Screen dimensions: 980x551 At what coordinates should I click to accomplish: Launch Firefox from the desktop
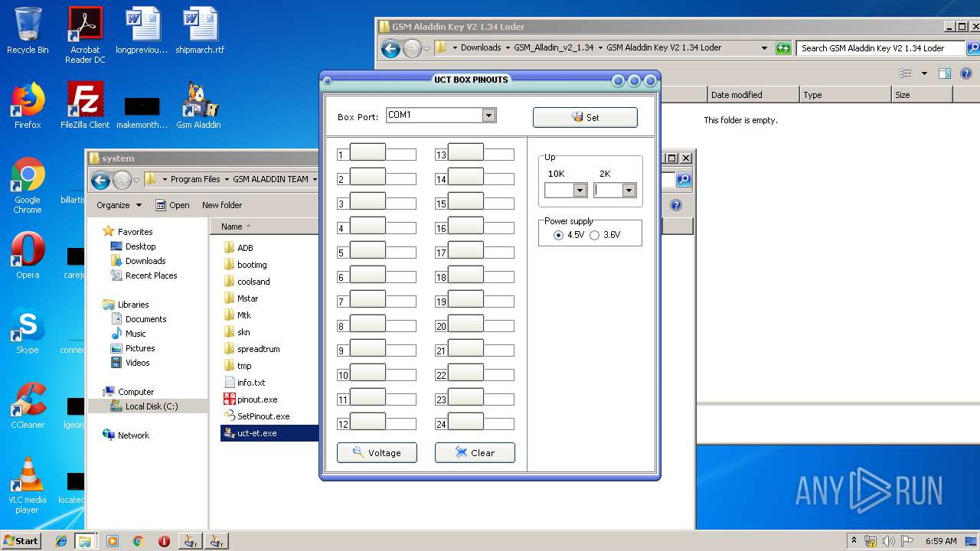pyautogui.click(x=28, y=106)
